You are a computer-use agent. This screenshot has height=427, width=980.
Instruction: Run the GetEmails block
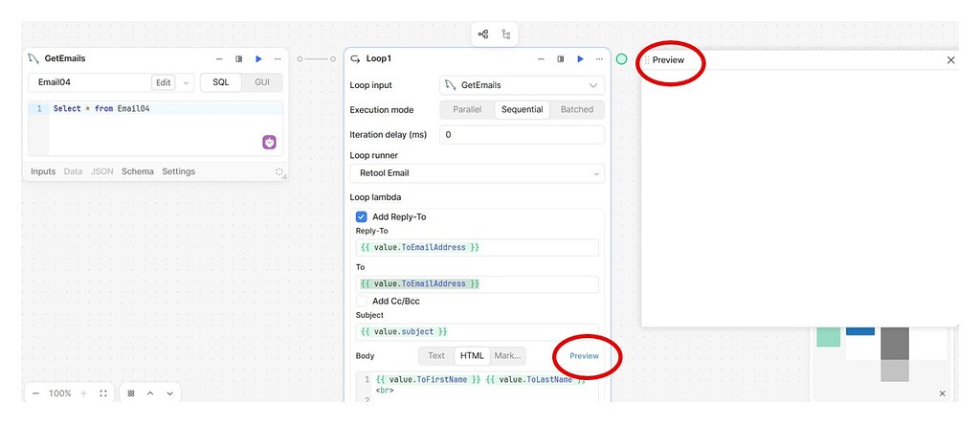point(258,58)
